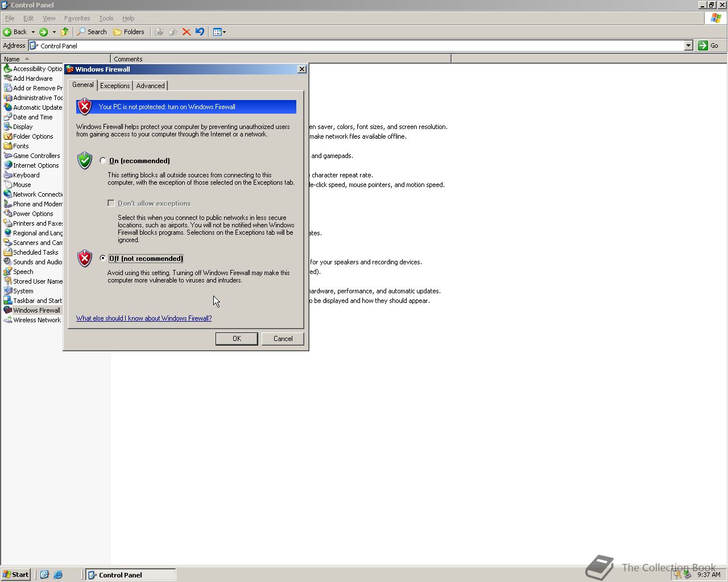Image resolution: width=728 pixels, height=582 pixels.
Task: Select the Power Options icon
Action: click(8, 214)
